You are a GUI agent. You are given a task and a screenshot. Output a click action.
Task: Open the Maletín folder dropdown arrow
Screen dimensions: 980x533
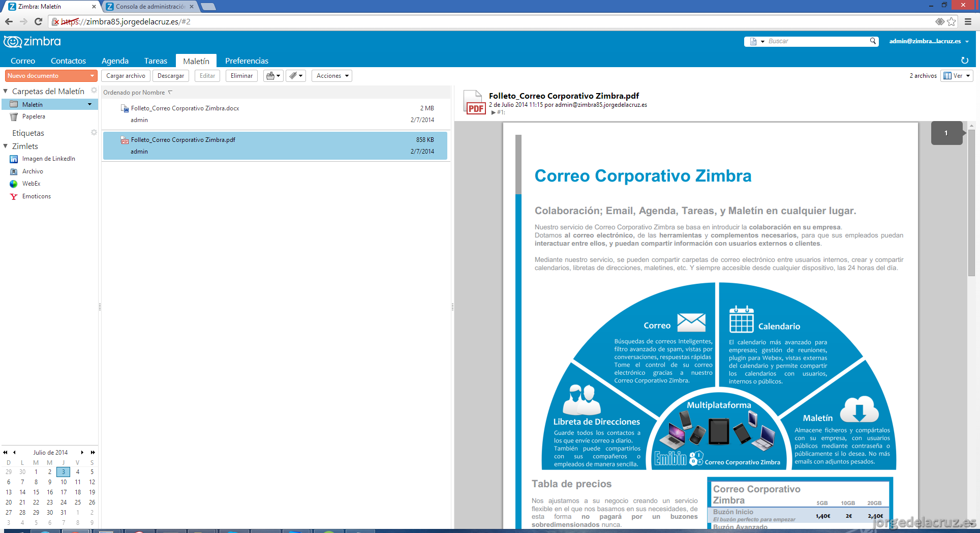click(x=90, y=104)
